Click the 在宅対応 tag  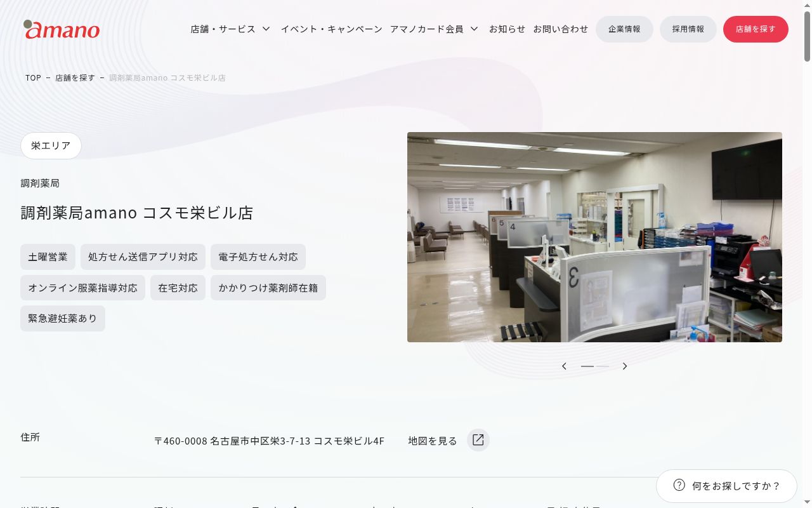click(178, 288)
